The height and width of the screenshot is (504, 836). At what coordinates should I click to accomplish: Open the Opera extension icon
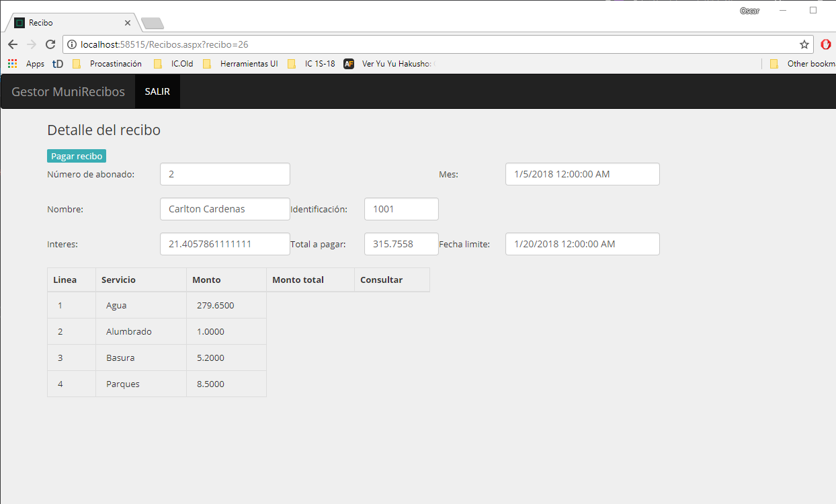click(826, 44)
